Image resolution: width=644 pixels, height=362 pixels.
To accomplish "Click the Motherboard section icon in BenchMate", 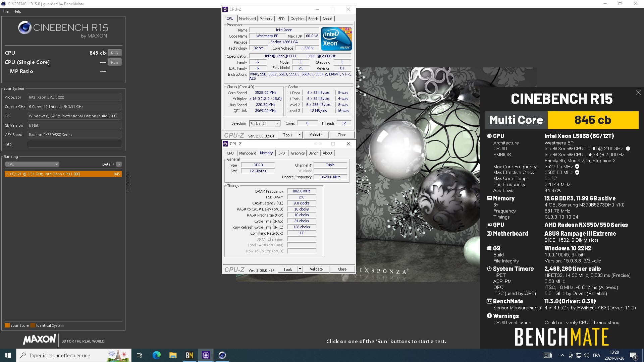I will (x=489, y=234).
